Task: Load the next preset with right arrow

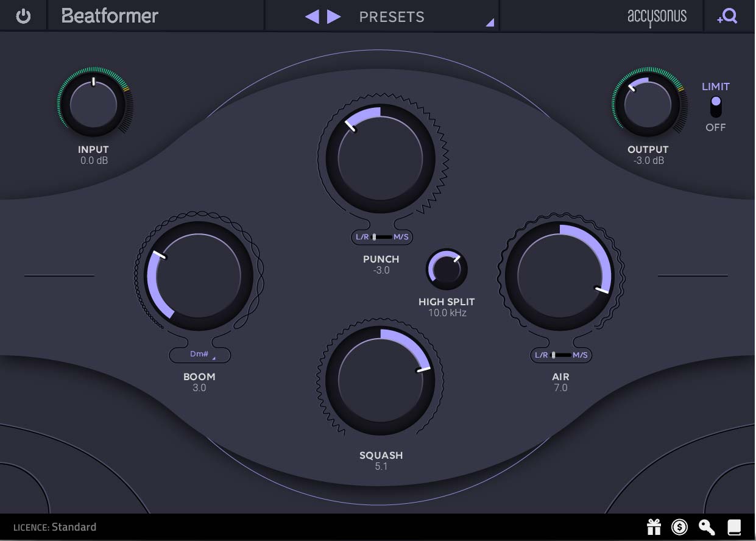Action: (x=334, y=16)
